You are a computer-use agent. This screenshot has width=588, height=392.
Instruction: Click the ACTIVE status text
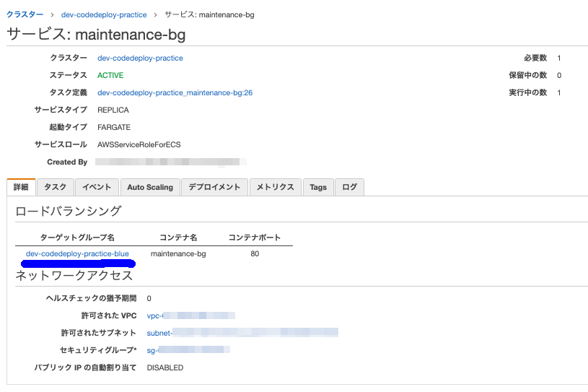(110, 75)
